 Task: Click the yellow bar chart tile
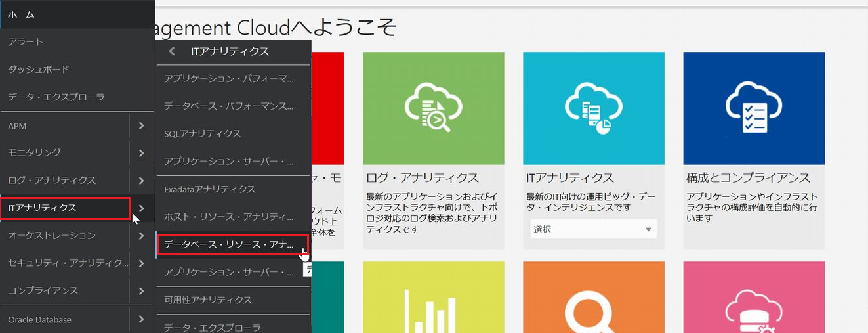[x=433, y=298]
